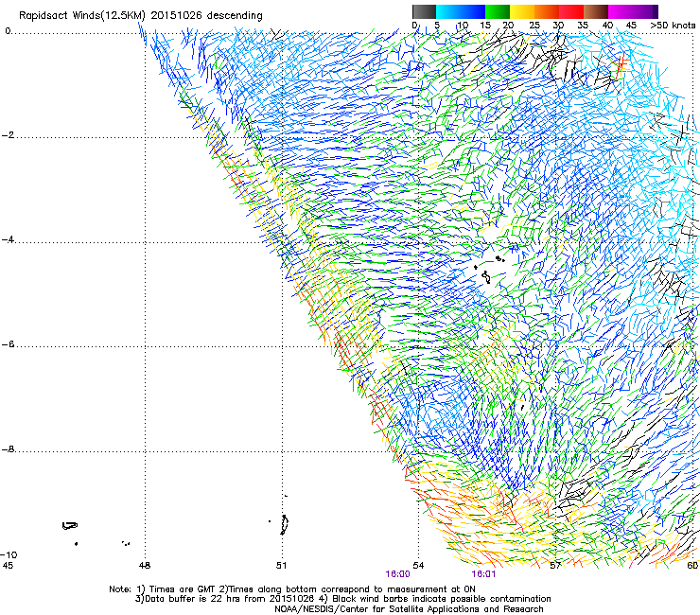Click the legend scale label '10'
This screenshot has width=700, height=615.
462,26
